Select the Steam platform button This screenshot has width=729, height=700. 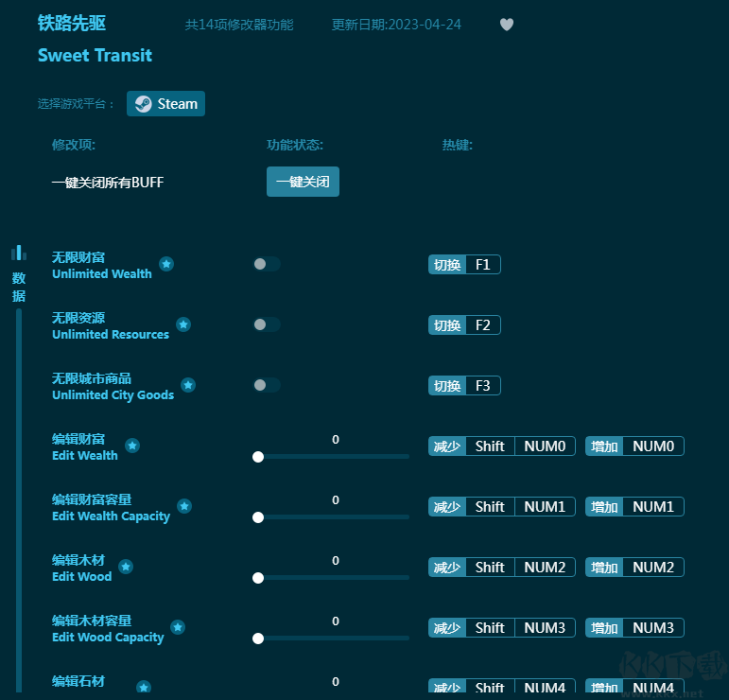166,104
